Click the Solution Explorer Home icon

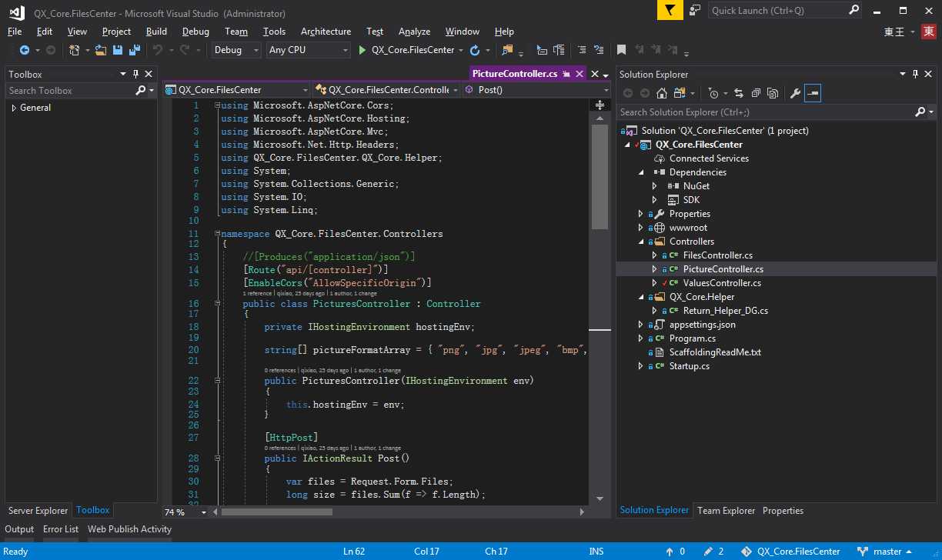click(661, 93)
